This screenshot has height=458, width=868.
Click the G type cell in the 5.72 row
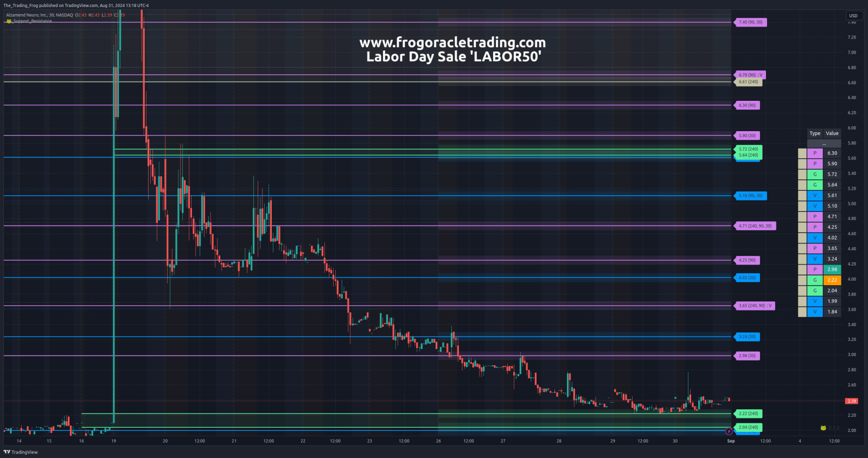(815, 175)
